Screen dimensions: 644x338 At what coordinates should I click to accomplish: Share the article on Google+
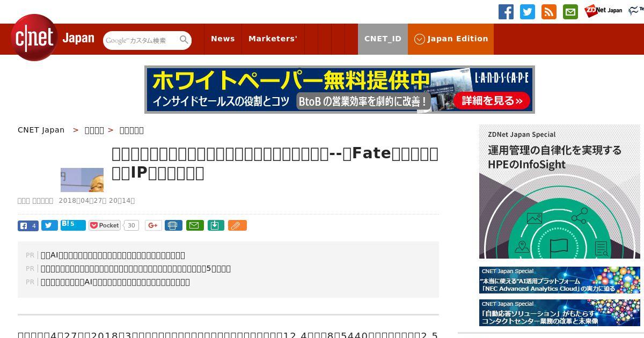tap(153, 225)
